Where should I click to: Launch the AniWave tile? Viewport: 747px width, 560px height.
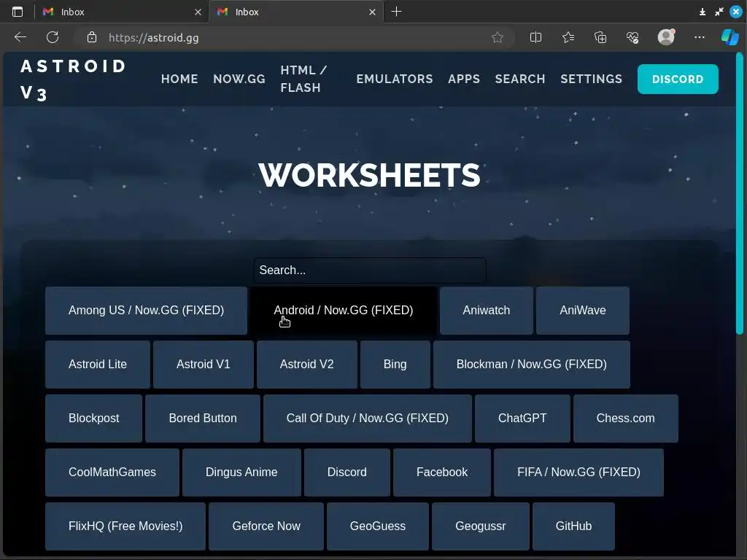pyautogui.click(x=583, y=311)
